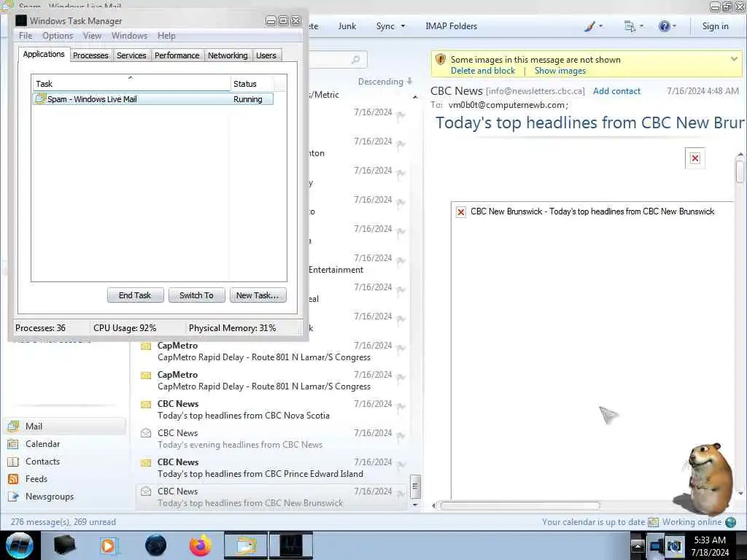Show hidden tray icons arrow
Screen dimensions: 747x560
[638, 545]
